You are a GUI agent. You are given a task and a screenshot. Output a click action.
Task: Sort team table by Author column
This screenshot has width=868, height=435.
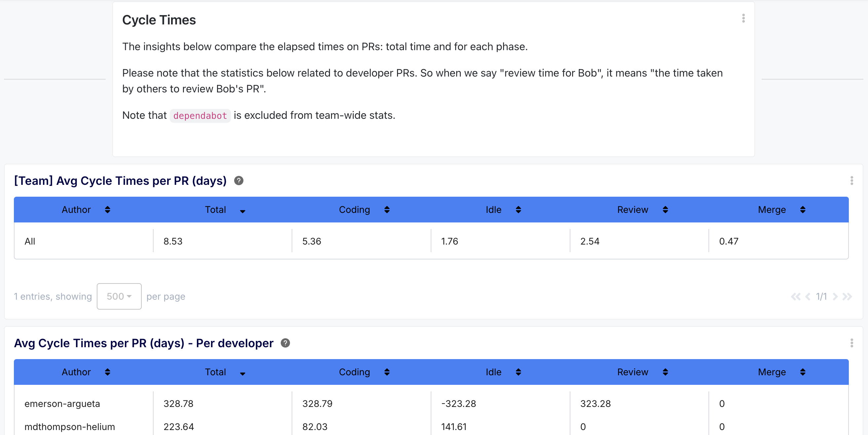tap(107, 210)
